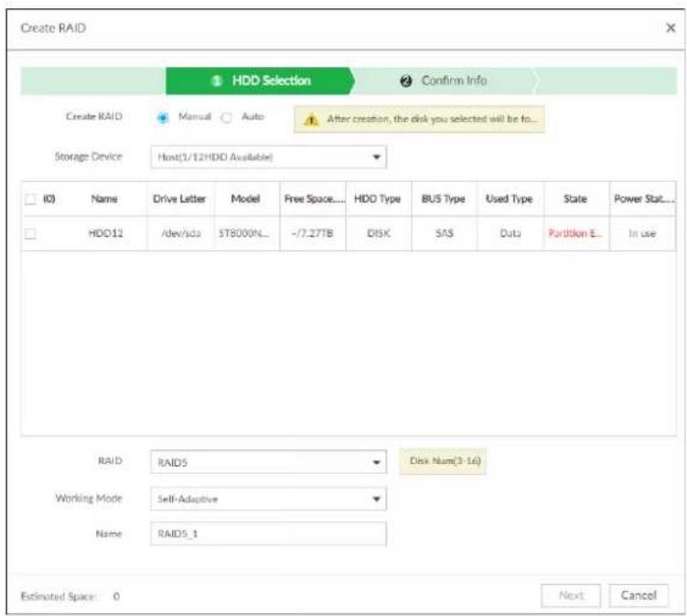The width and height of the screenshot is (687, 616).
Task: Click the red Partition state cell
Action: coord(575,233)
